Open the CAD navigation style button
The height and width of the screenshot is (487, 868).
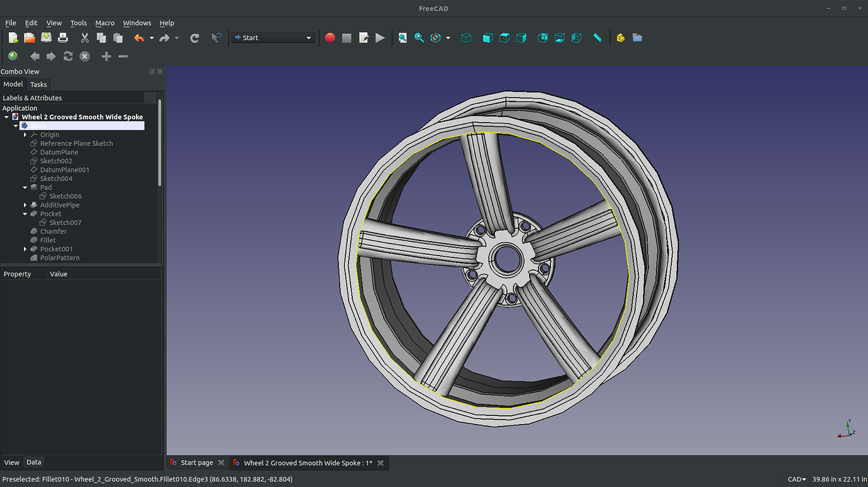tap(796, 479)
